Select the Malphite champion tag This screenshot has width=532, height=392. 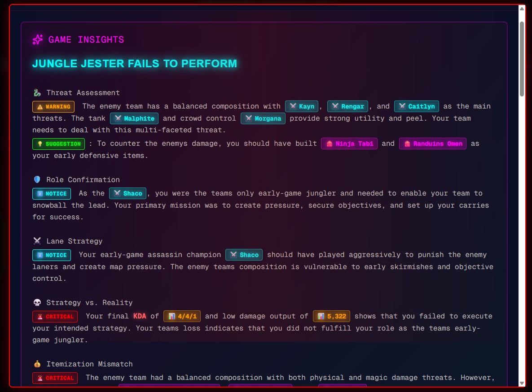(x=134, y=118)
